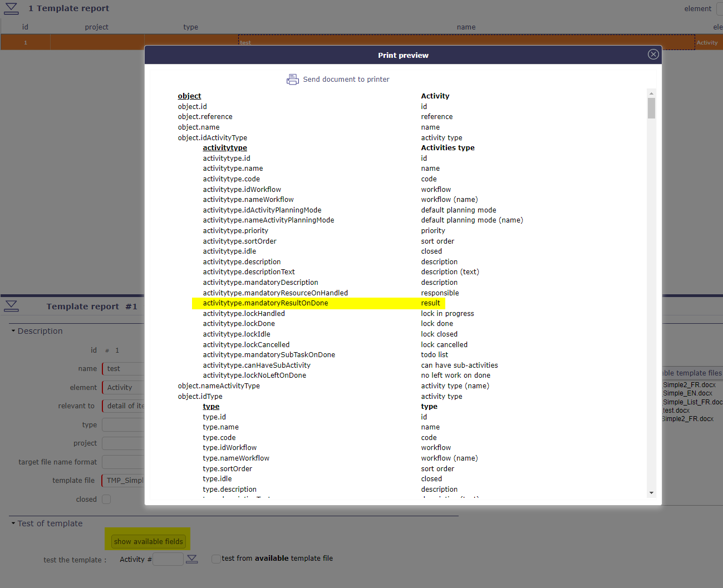Click the Print preview scrollbar thumb
Viewport: 723px width, 588px height.
(x=651, y=108)
